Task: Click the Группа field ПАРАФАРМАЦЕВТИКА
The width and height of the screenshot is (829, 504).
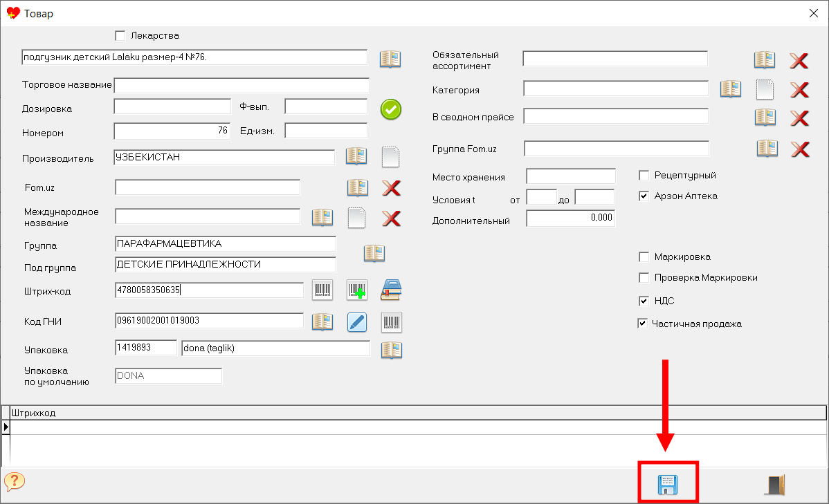Action: 225,243
